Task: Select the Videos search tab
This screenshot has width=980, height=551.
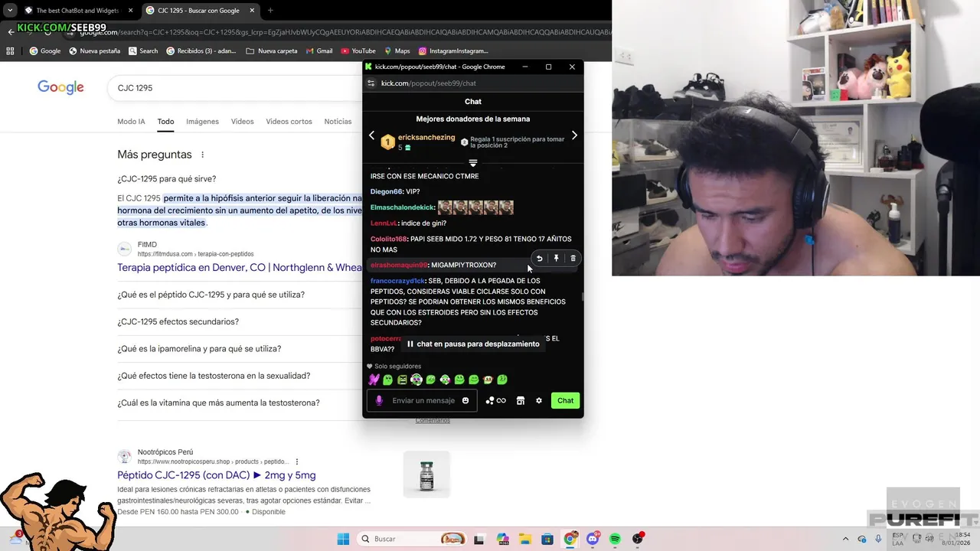Action: pos(242,122)
